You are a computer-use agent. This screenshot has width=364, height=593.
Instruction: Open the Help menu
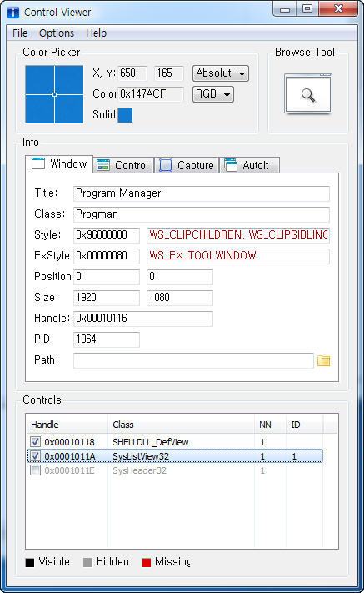click(x=97, y=33)
